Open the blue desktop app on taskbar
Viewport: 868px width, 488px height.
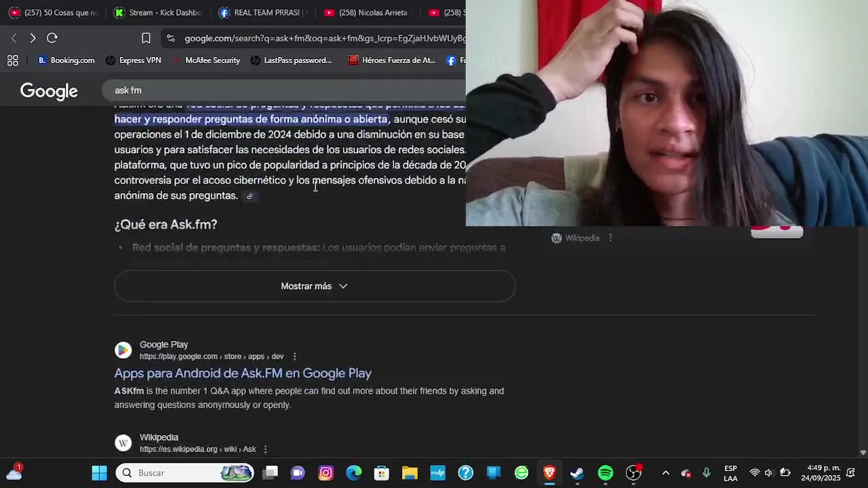click(493, 472)
